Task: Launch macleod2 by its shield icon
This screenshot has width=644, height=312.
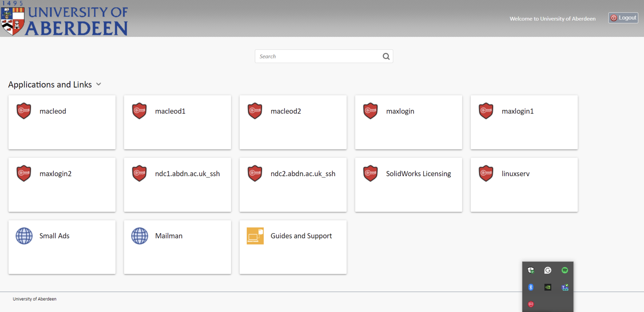Action: [x=255, y=111]
